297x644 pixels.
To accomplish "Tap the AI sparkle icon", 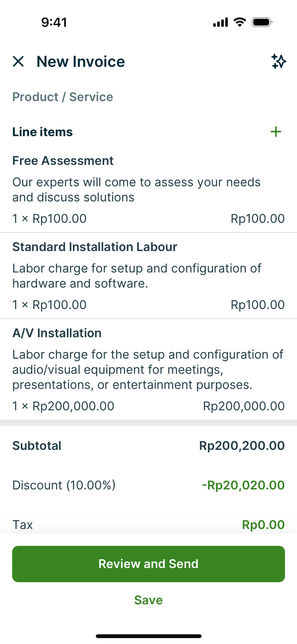I will coord(278,61).
